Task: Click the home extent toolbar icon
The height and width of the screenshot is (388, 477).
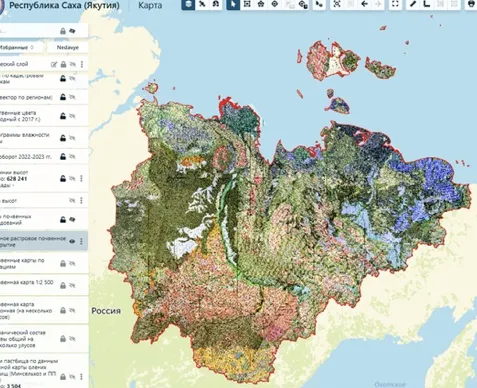Action: pyautogui.click(x=261, y=4)
